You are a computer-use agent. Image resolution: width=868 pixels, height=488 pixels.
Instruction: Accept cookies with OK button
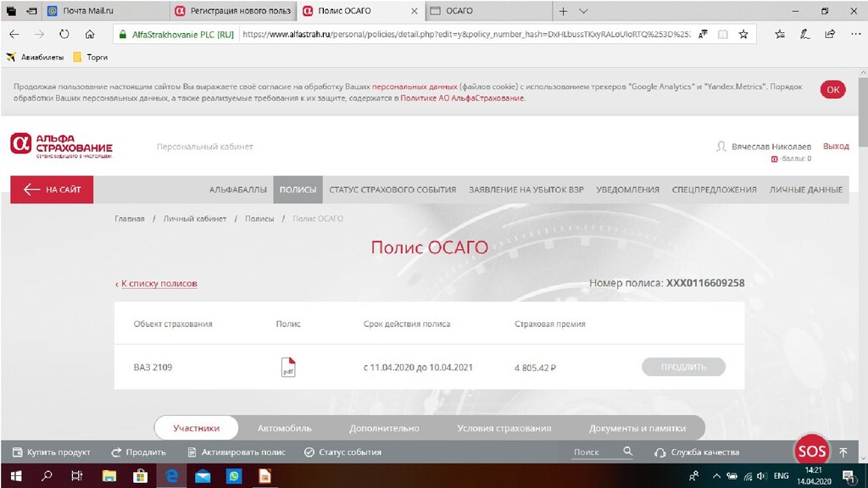point(833,90)
